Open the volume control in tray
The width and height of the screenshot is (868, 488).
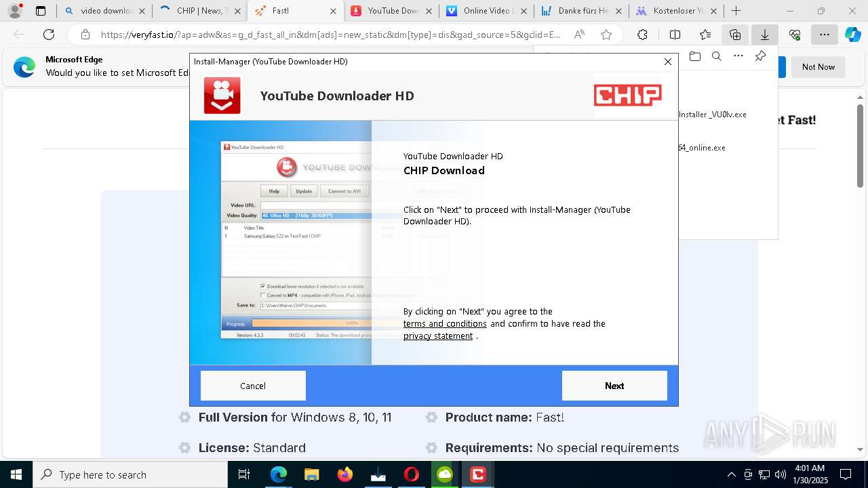coord(781,474)
